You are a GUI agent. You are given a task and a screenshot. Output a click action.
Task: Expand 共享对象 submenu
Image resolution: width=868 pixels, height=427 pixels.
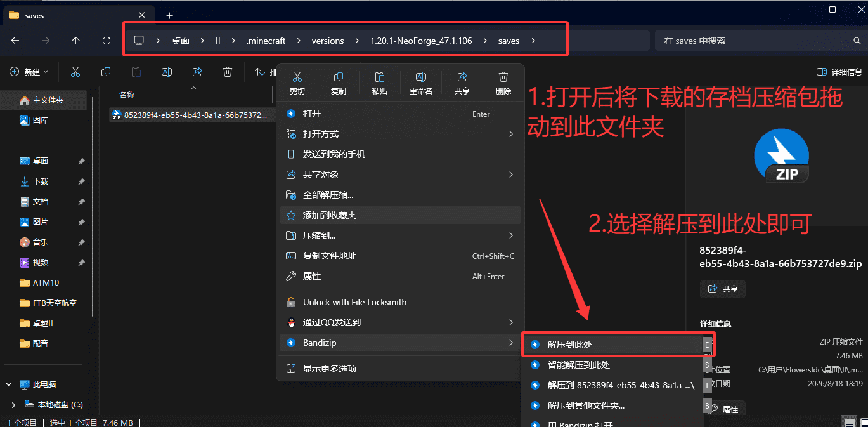tap(511, 174)
